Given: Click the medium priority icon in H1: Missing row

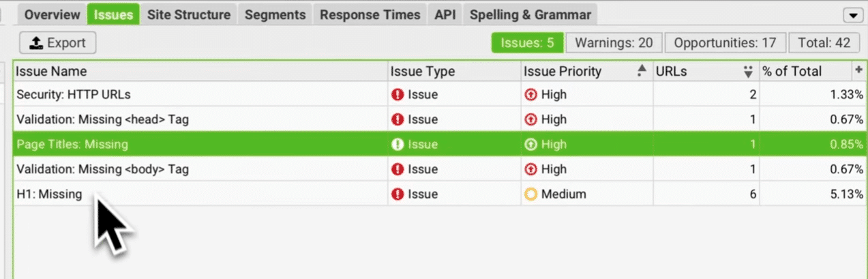Looking at the screenshot, I should (530, 194).
